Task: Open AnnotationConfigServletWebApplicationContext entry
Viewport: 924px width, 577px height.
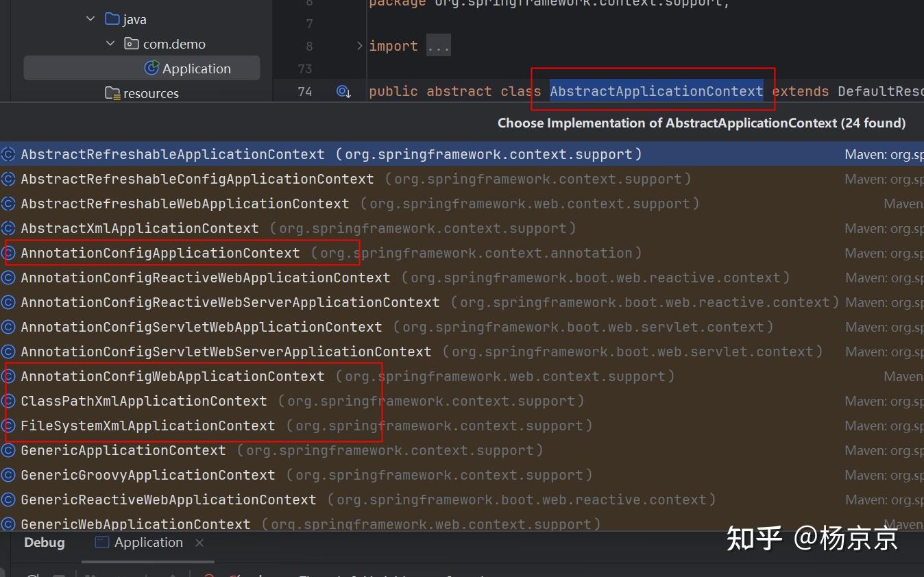Action: (462, 327)
